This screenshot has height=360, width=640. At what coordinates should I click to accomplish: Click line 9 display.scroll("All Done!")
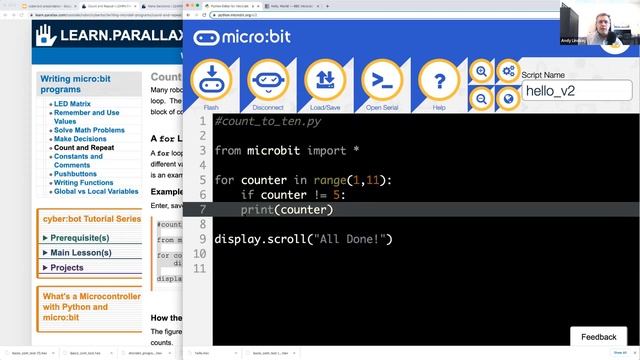[303, 239]
